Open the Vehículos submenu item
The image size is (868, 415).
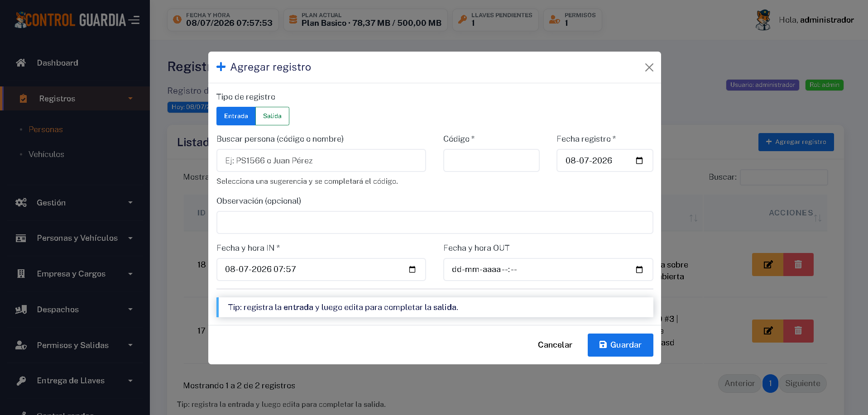pos(46,154)
